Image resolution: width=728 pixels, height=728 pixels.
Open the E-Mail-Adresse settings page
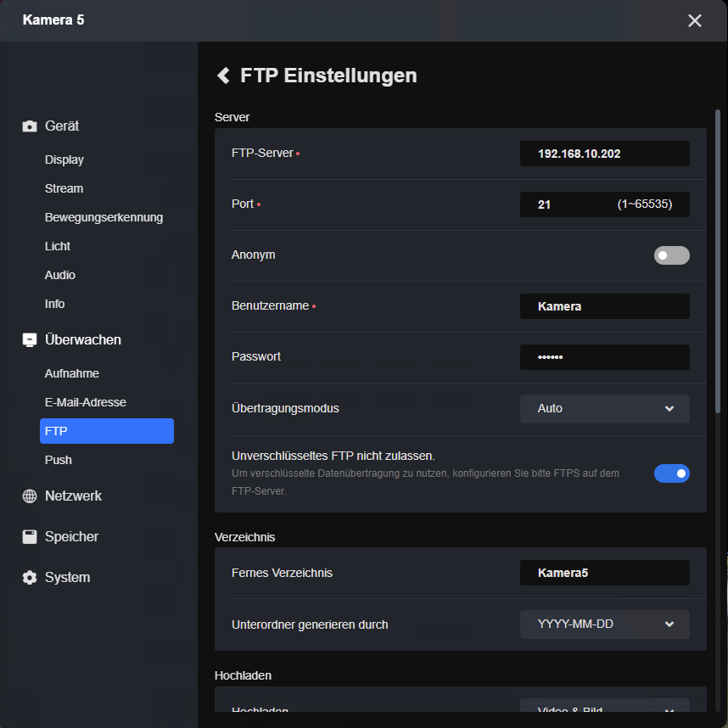point(86,402)
